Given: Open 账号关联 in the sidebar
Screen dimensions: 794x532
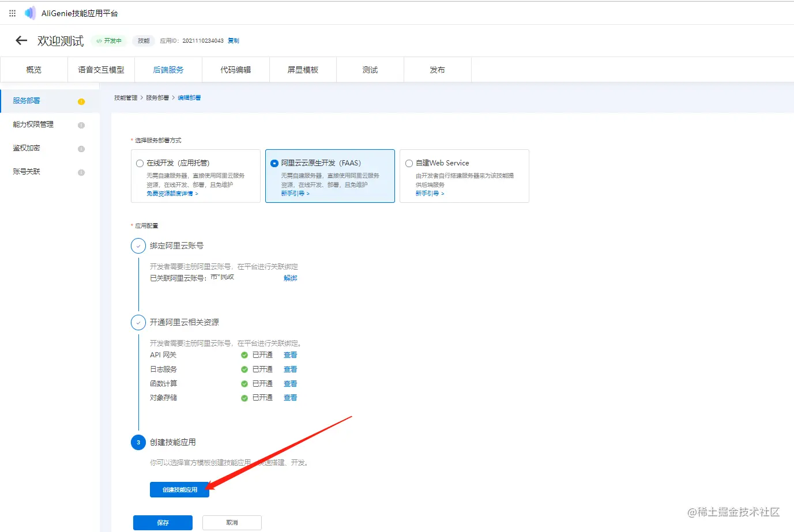Looking at the screenshot, I should tap(50, 172).
